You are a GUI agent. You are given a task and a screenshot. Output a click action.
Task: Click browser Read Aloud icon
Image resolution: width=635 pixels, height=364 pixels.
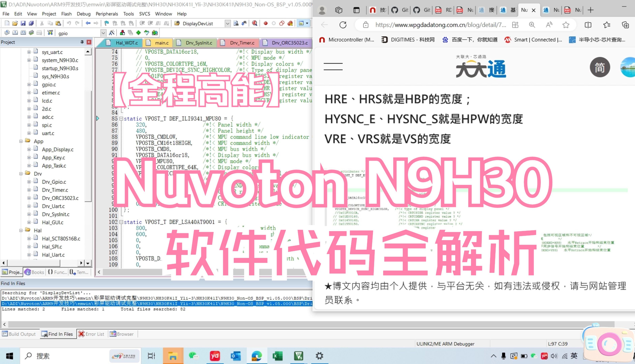point(549,25)
